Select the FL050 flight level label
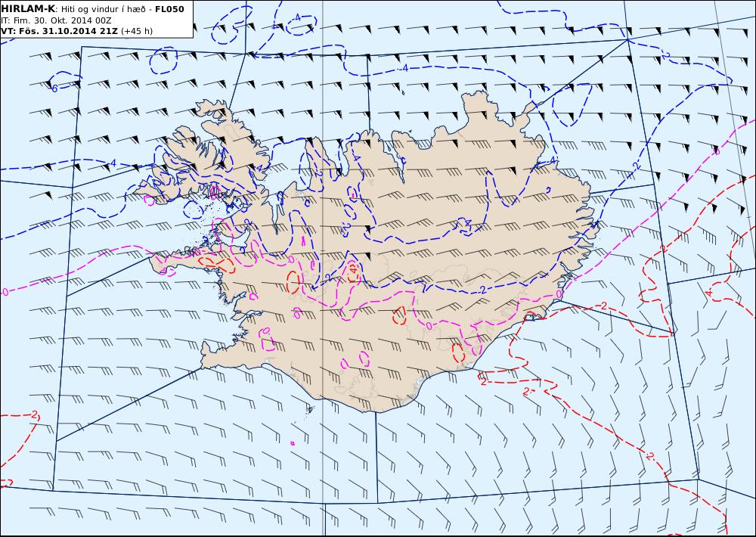The width and height of the screenshot is (756, 537). pos(169,9)
